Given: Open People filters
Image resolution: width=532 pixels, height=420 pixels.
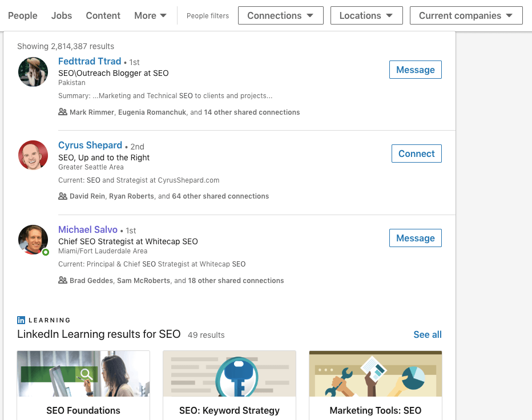Looking at the screenshot, I should click(x=207, y=15).
